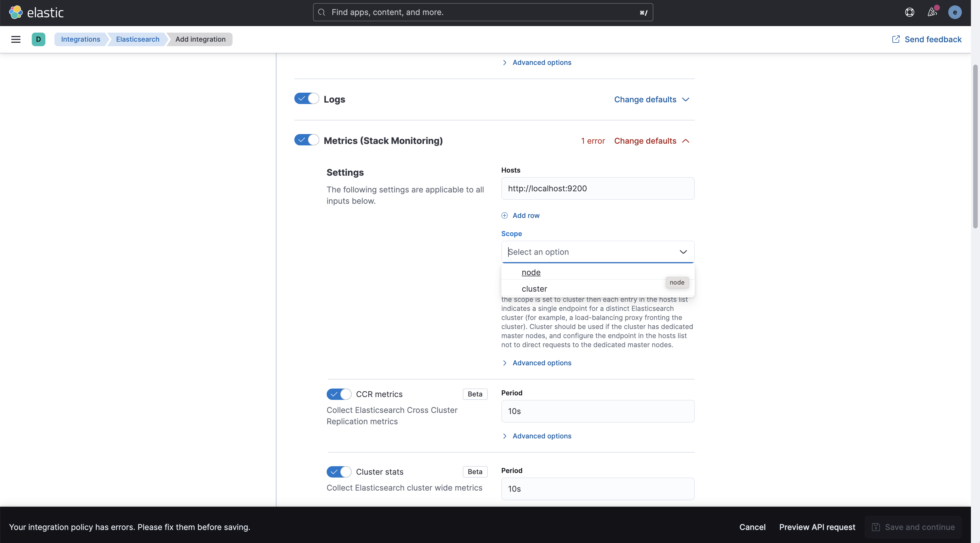This screenshot has height=543, width=980.
Task: Turn off CCR metrics switch
Action: pyautogui.click(x=339, y=394)
